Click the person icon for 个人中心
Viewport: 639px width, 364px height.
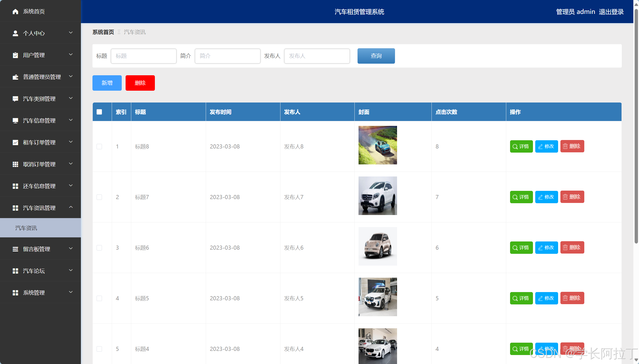15,33
